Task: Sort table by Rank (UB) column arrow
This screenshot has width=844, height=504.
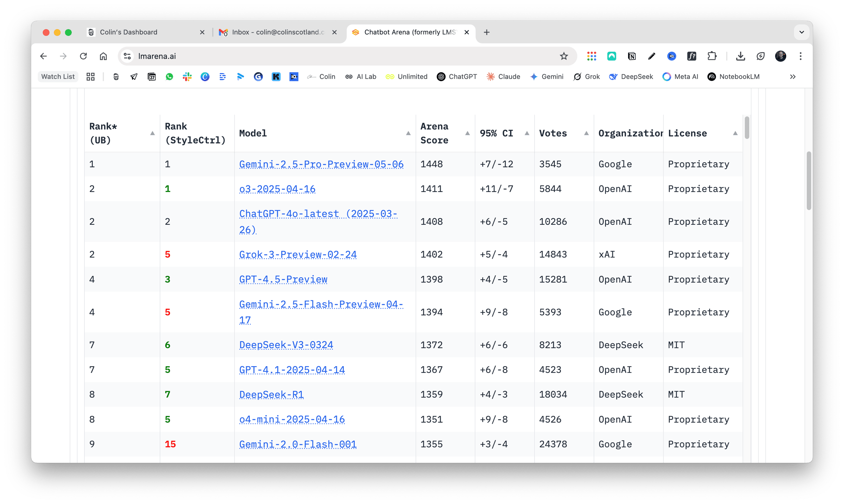Action: pyautogui.click(x=152, y=133)
